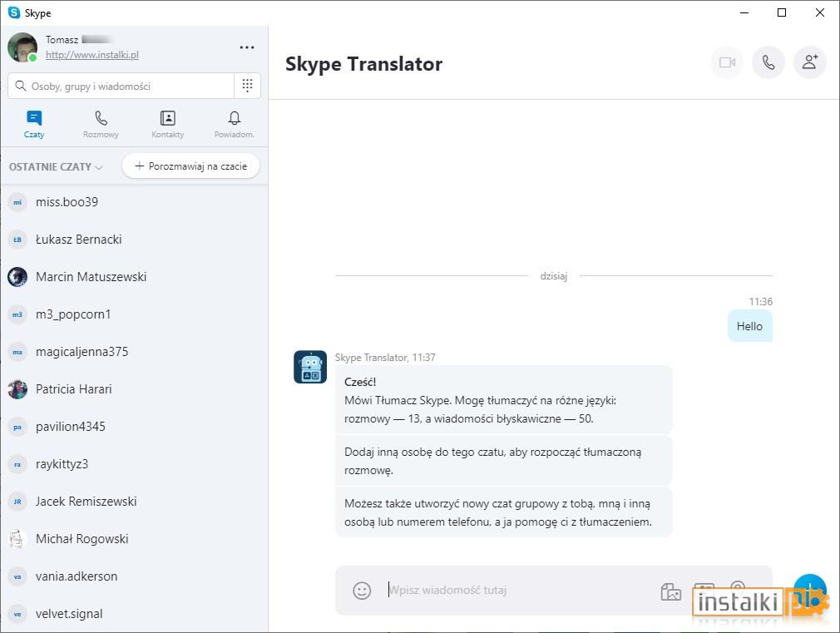Open the Powiadom. notifications tab

[x=234, y=124]
